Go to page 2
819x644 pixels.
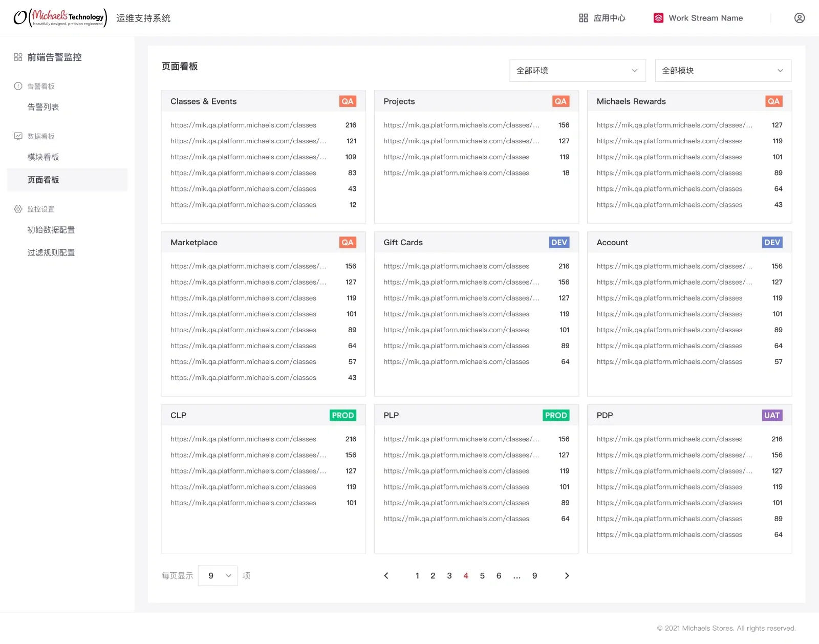click(x=433, y=575)
